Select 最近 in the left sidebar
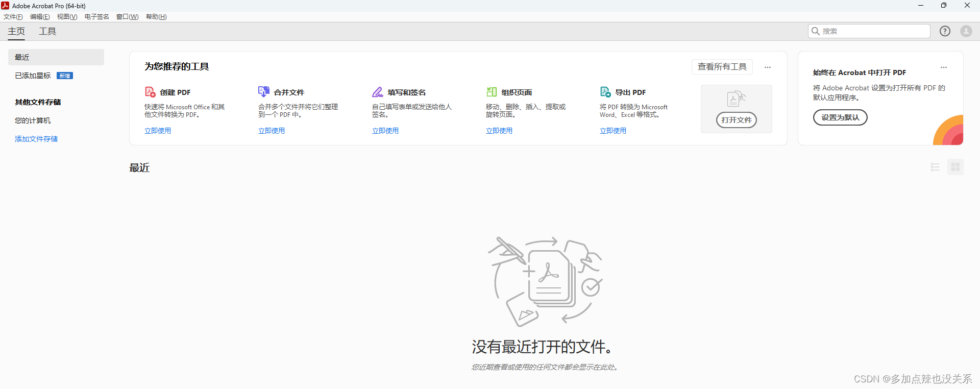Screen dimensions: 980x389 pos(56,57)
